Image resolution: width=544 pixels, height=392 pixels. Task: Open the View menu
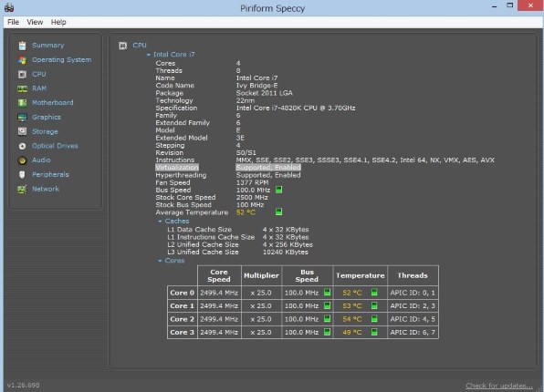(35, 22)
